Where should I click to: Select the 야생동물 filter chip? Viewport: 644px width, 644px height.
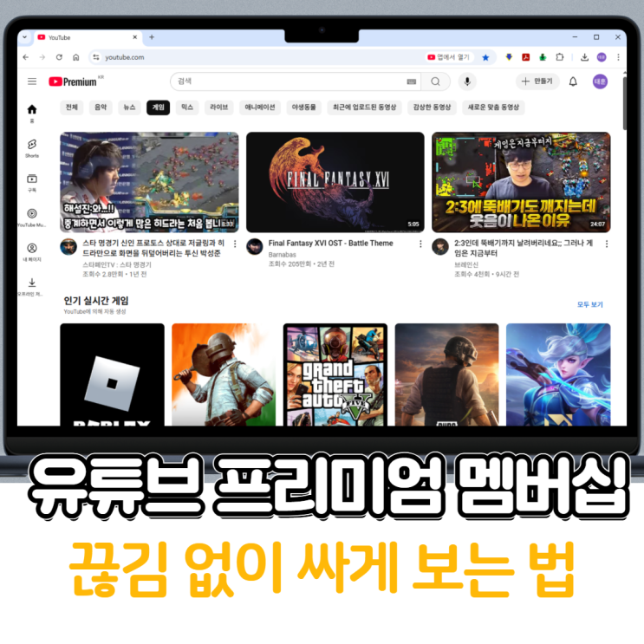click(x=304, y=107)
